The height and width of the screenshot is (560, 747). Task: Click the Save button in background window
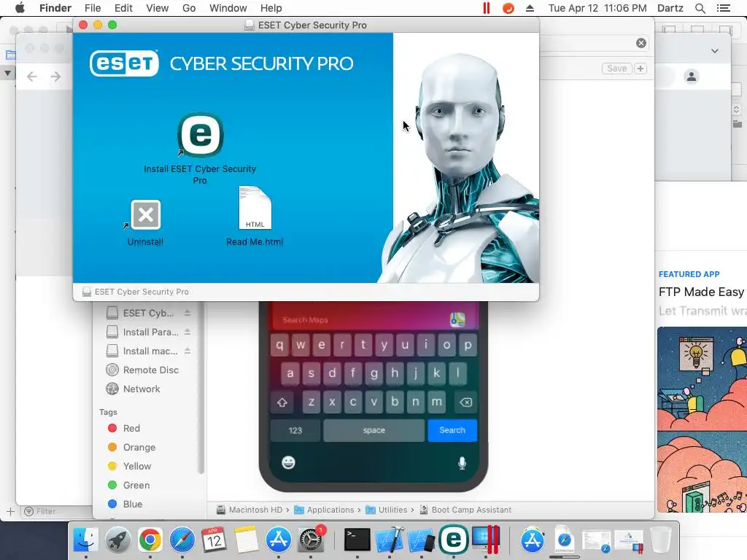point(617,69)
